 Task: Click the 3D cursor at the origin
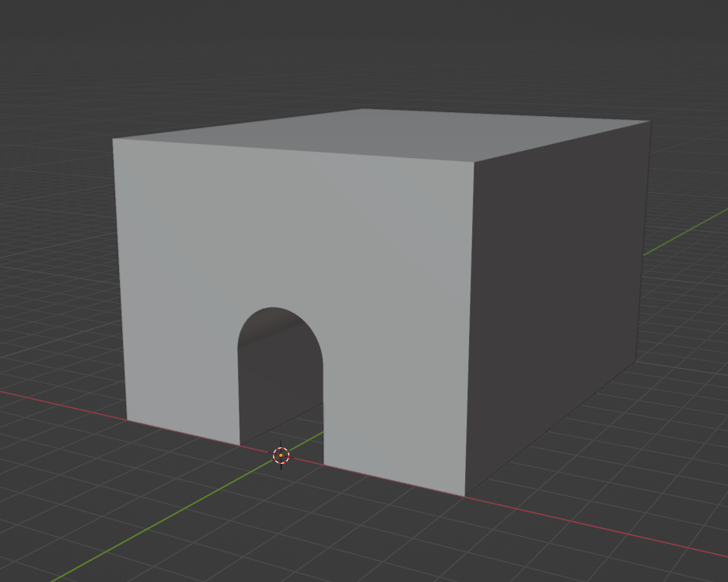point(281,455)
